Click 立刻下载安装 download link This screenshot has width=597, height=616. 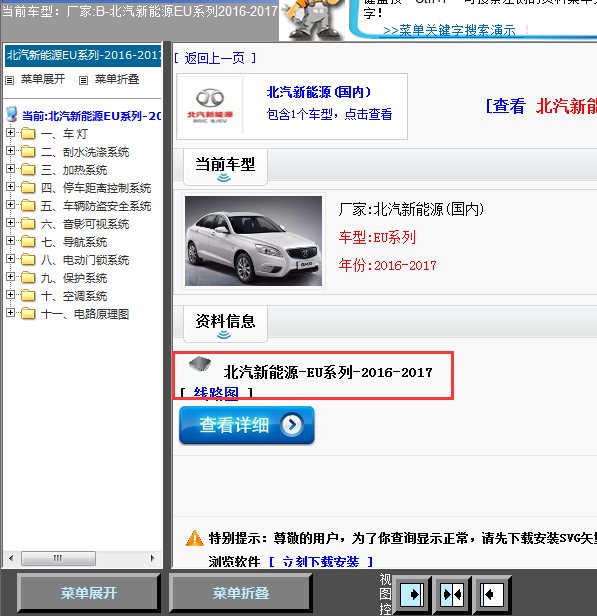[321, 562]
